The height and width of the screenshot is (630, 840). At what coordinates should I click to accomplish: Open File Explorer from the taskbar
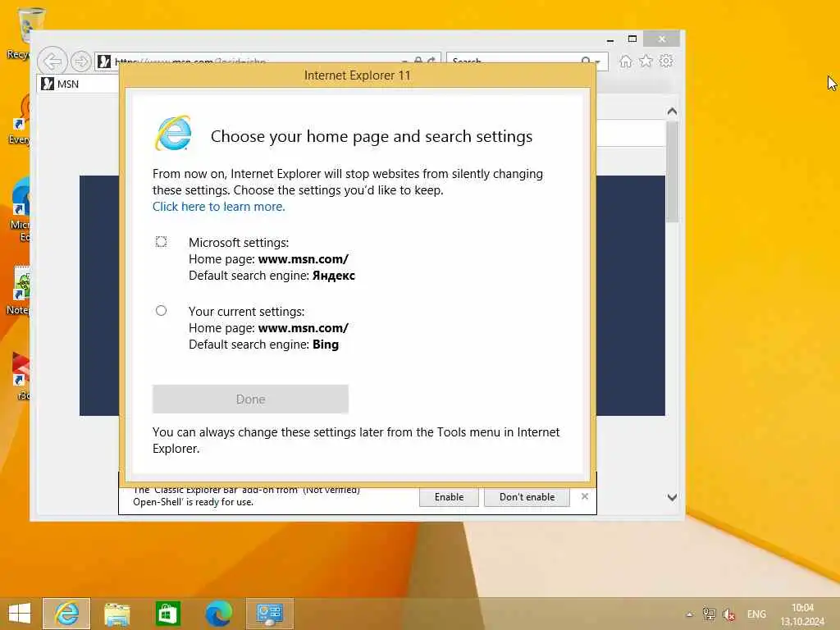coord(116,614)
